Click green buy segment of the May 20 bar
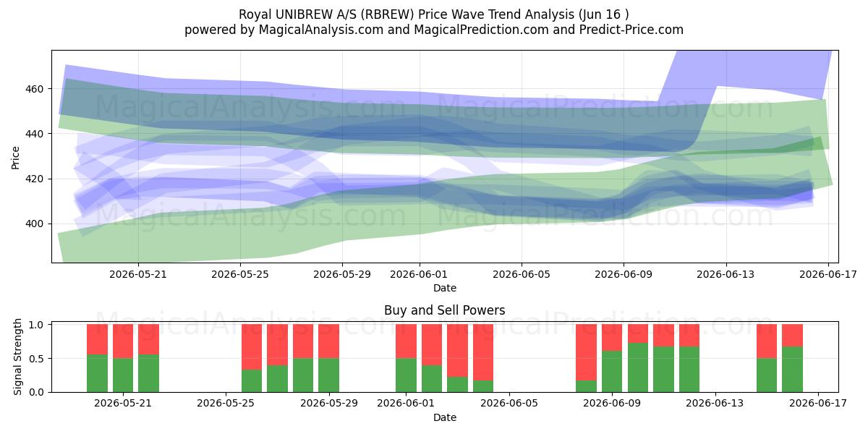Viewport: 868px width, 434px height. 98,373
